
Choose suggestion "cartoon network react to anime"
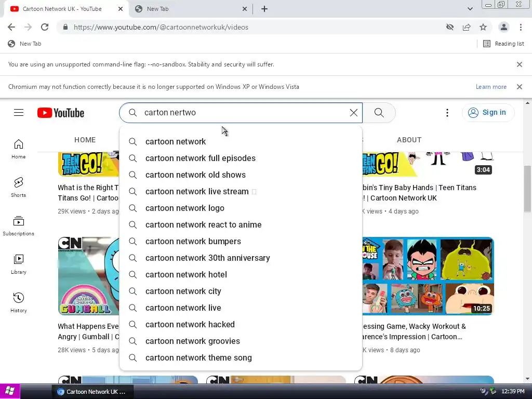(x=241, y=224)
